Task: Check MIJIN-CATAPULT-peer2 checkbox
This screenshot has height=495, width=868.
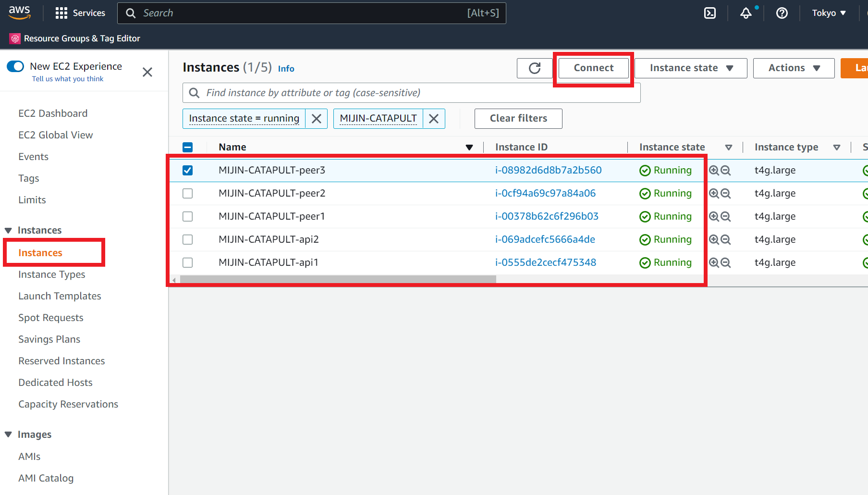Action: (188, 193)
